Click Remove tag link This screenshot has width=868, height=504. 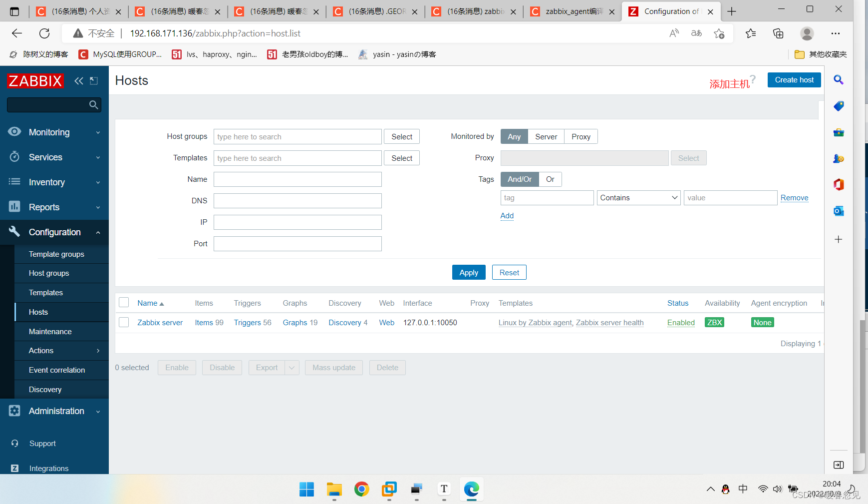[x=794, y=198]
